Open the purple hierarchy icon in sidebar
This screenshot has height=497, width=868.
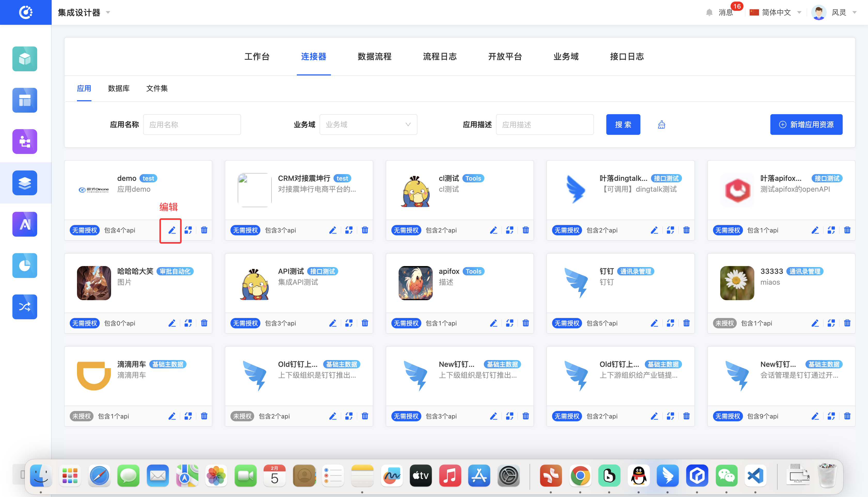pyautogui.click(x=25, y=141)
